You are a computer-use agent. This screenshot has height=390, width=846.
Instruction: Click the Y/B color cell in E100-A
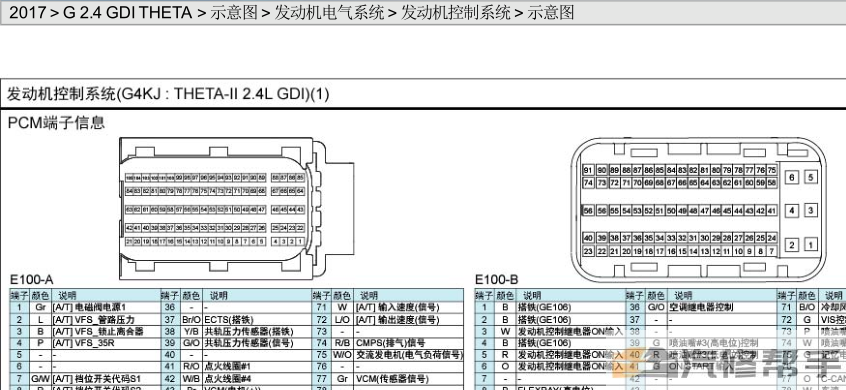pos(191,331)
